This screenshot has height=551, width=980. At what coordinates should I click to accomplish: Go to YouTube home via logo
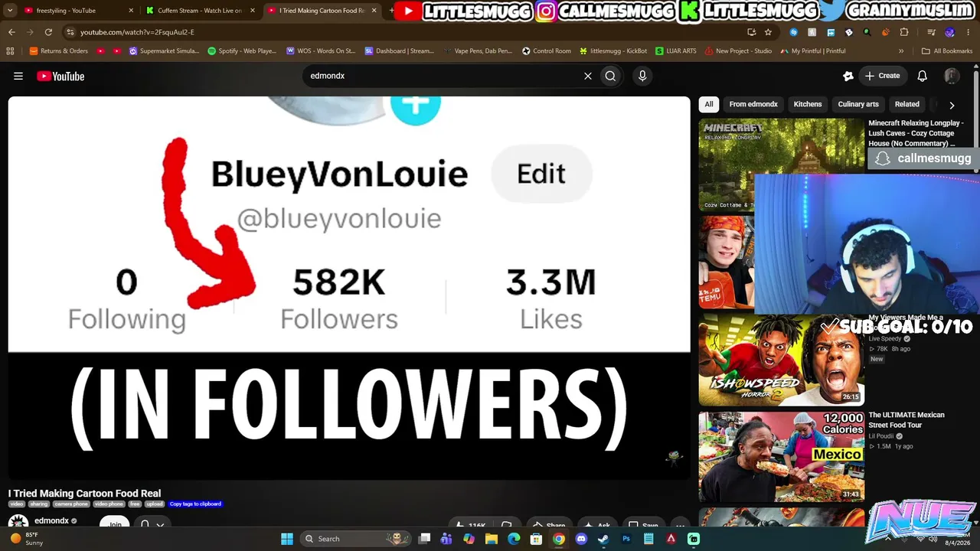[60, 76]
